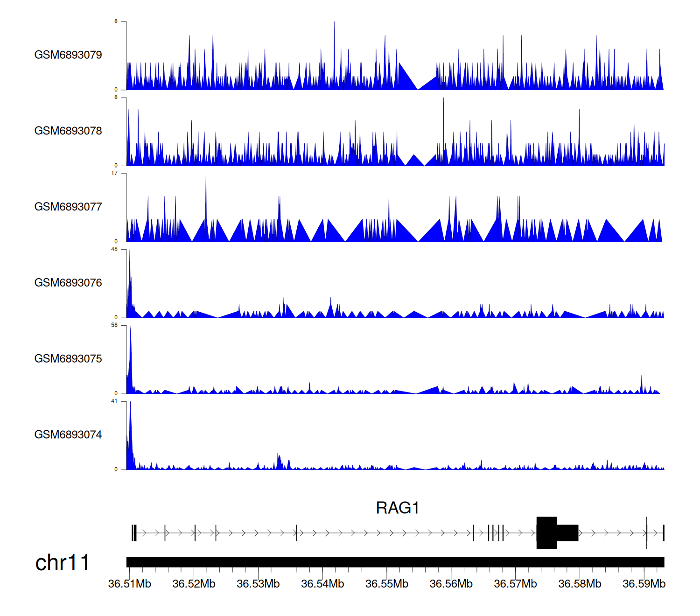Click the 36.55Mb axis tick label
700x616 pixels.
pos(387,584)
